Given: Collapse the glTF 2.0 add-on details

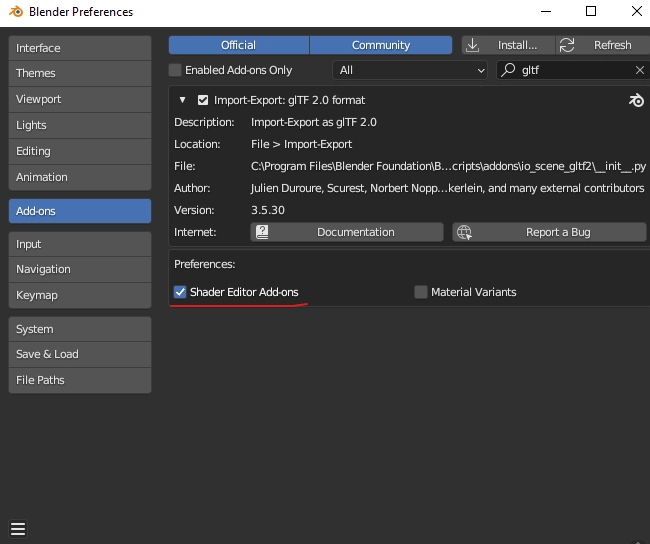Looking at the screenshot, I should pyautogui.click(x=182, y=100).
